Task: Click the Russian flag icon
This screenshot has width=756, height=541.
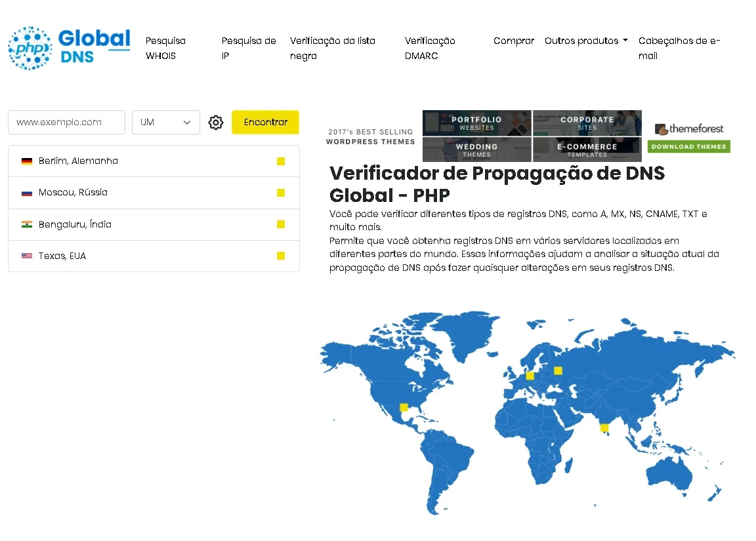Action: pyautogui.click(x=27, y=193)
